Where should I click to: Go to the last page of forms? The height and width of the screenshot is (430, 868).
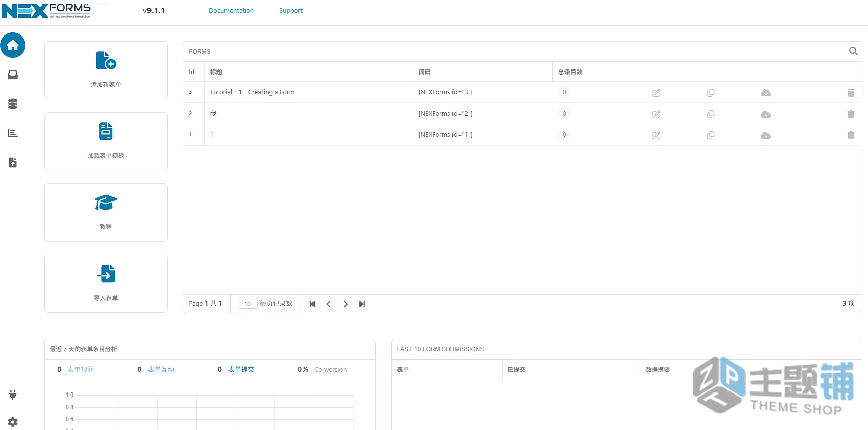click(x=362, y=304)
